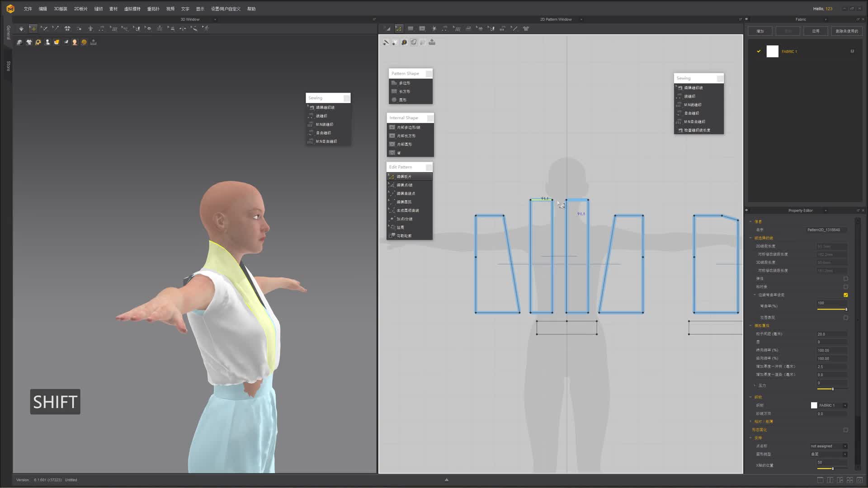This screenshot has width=868, height=488.
Task: Enable 弹性 elastic checkbox
Action: pyautogui.click(x=845, y=279)
